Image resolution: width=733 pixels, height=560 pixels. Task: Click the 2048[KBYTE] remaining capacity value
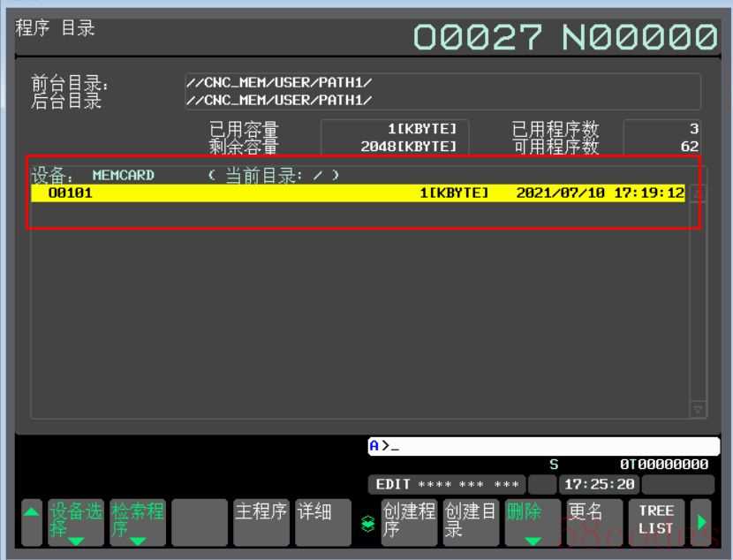(x=408, y=147)
